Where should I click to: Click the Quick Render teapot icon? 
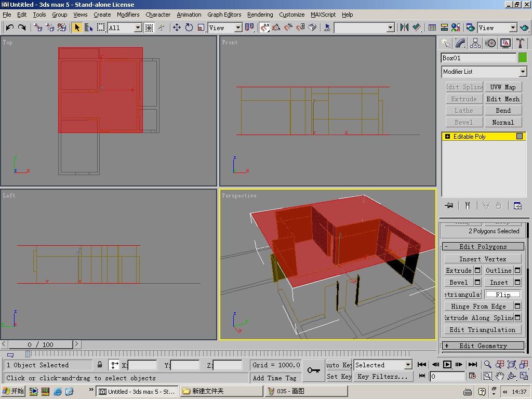[524, 28]
